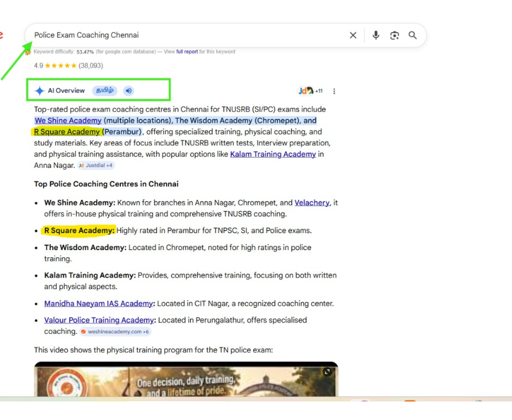
Task: Open AI Overview three-dot more menu
Action: 334,91
